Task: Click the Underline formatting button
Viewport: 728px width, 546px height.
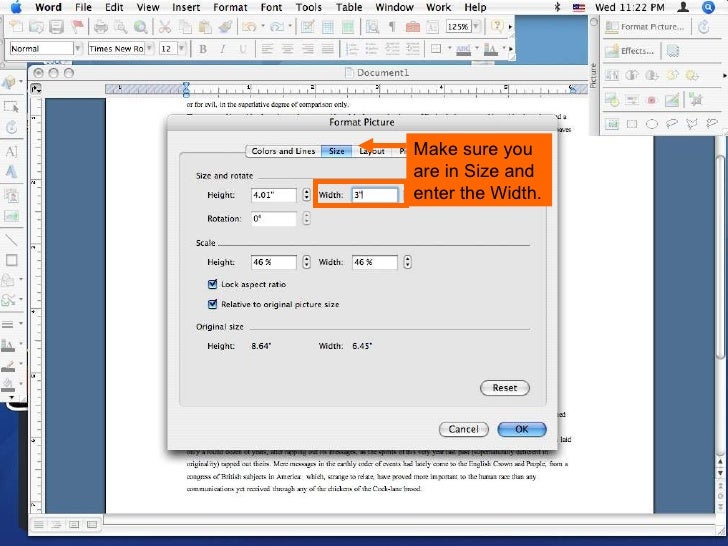Action: (243, 49)
